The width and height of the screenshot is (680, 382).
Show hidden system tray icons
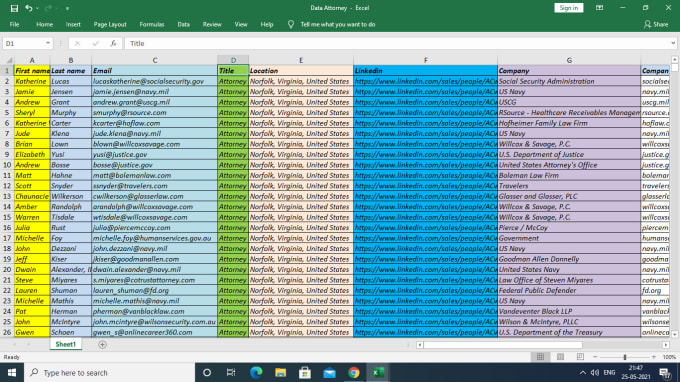tap(583, 372)
